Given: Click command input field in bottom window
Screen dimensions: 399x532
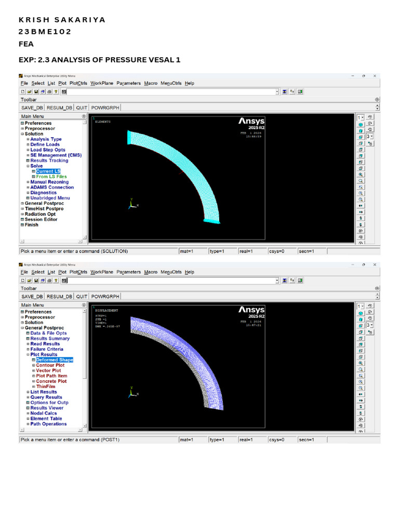Looking at the screenshot, I should 171,281.
